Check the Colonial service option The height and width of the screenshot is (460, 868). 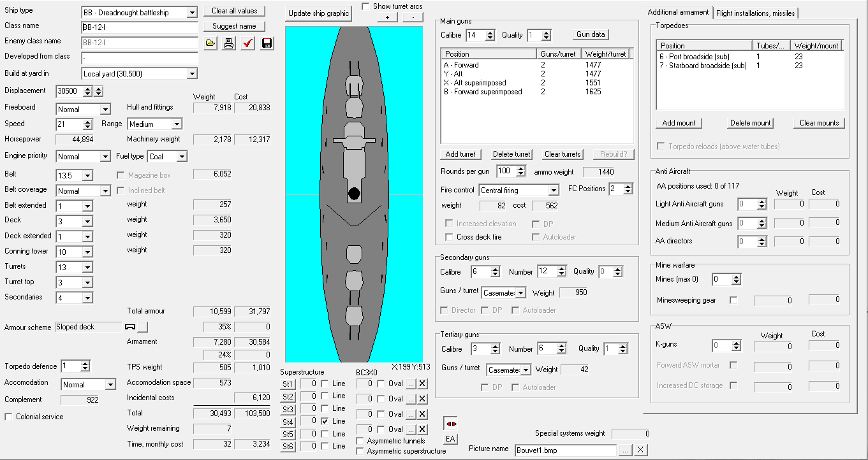coord(9,417)
